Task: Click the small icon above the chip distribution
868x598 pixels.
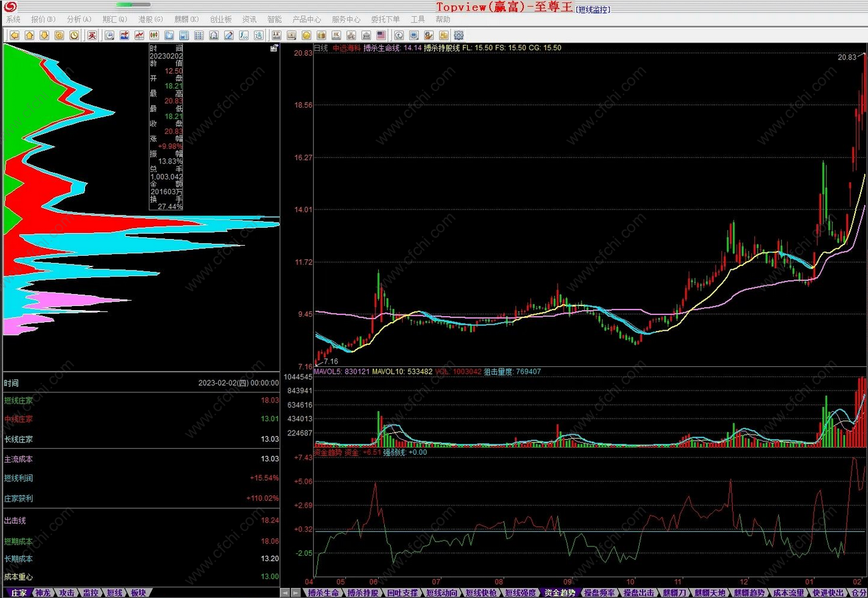Action: [x=274, y=48]
